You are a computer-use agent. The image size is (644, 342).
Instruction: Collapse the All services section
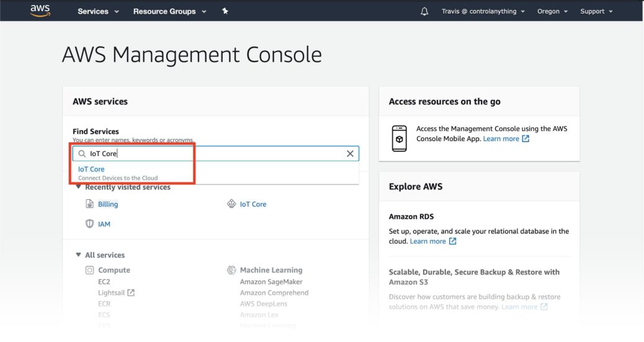[78, 255]
